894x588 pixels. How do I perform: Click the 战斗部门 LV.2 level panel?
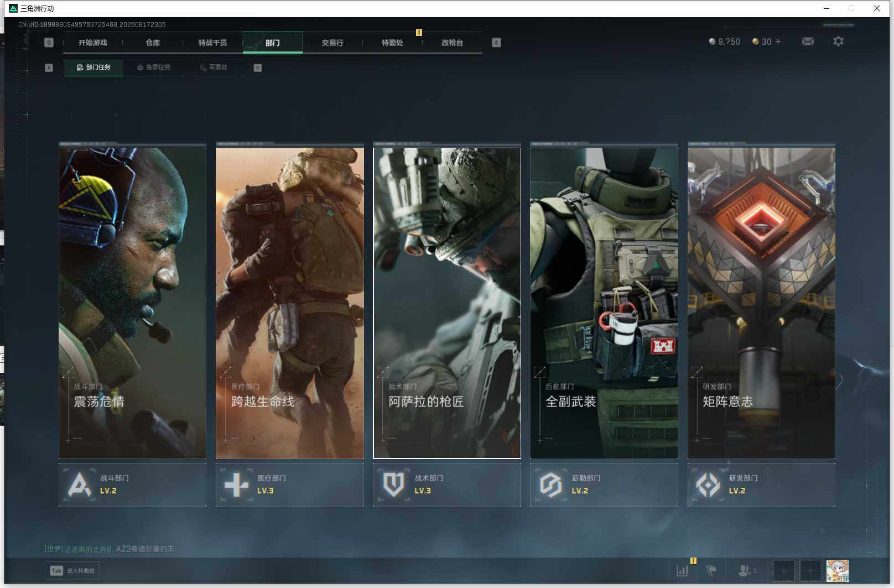coord(132,485)
